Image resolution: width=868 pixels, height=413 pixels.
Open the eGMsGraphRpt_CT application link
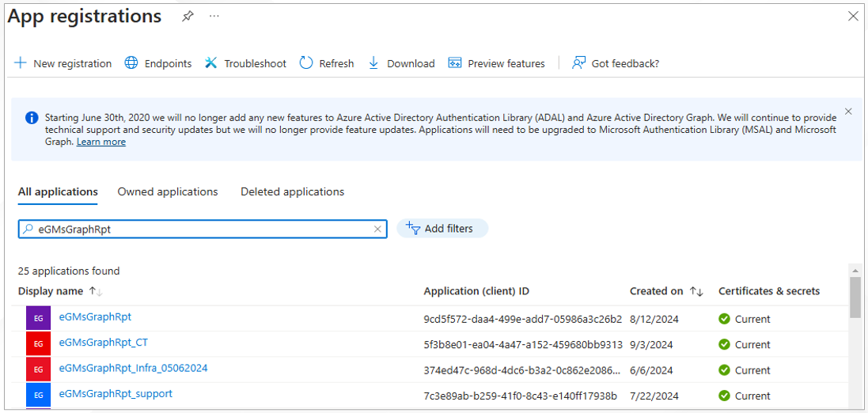click(104, 342)
